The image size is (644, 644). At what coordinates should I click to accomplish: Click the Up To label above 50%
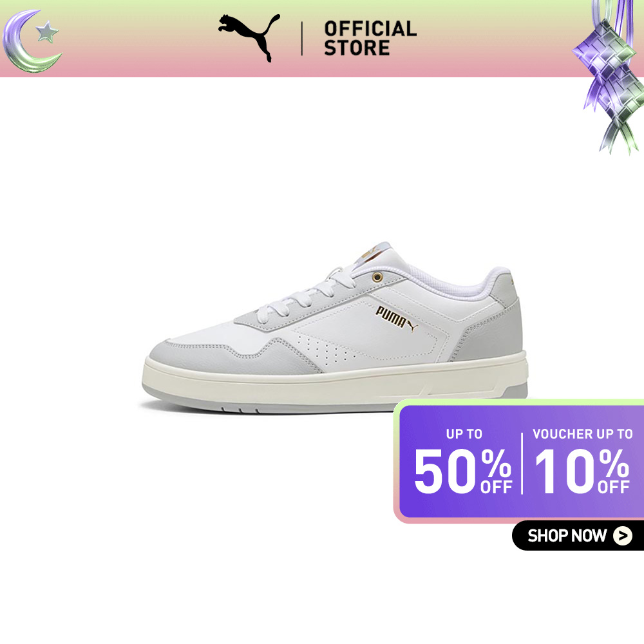pos(464,433)
